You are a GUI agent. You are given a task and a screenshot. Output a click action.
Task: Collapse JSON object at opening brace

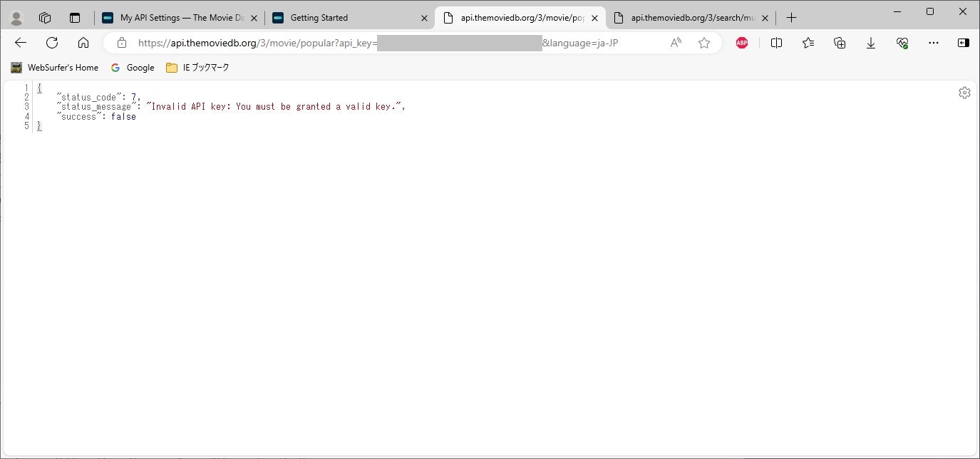coord(40,88)
